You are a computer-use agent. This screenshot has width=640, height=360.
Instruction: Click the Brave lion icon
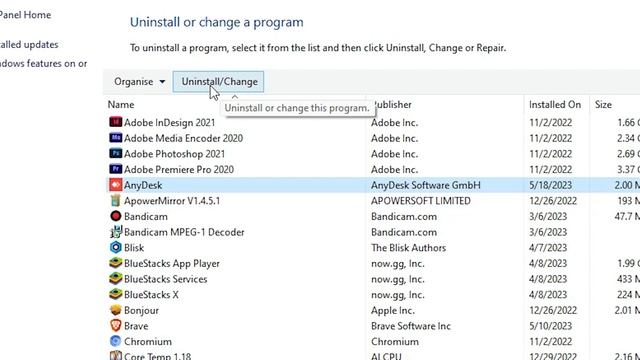(116, 325)
